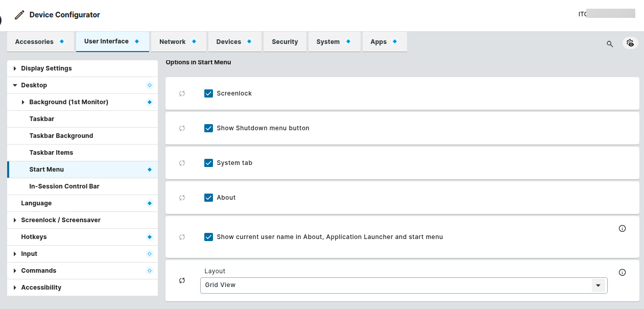Image resolution: width=644 pixels, height=309 pixels.
Task: Toggle Show Shutdown menu button checkbox
Action: pos(208,128)
